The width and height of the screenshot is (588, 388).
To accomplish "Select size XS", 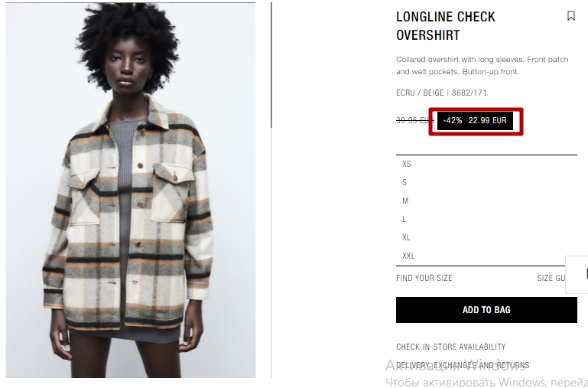I will (x=486, y=164).
